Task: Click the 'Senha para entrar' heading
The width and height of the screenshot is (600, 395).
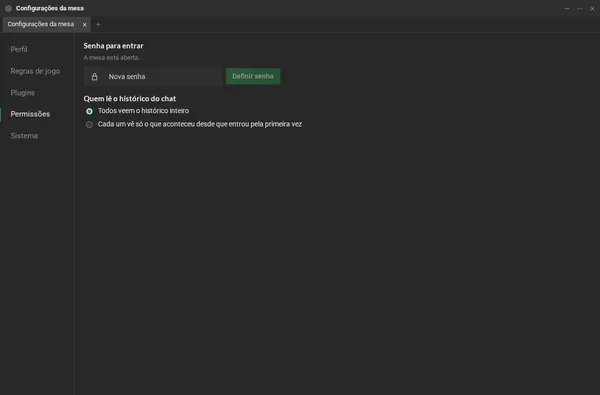Action: [113, 46]
